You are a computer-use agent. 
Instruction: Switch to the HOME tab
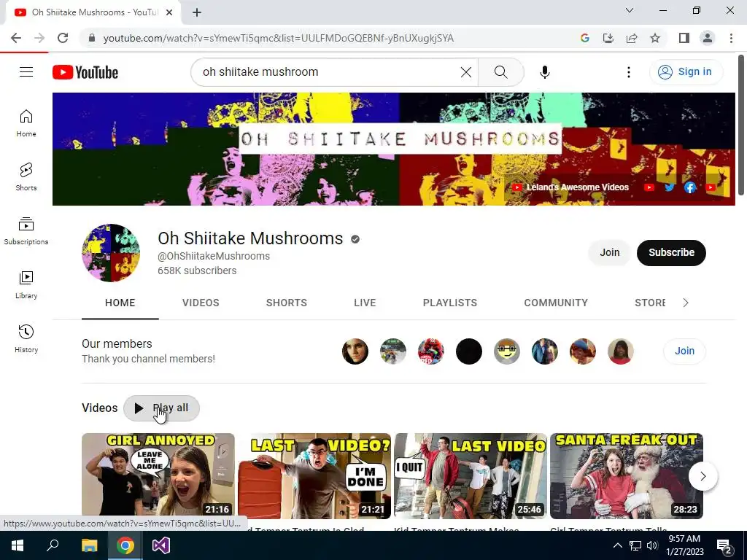pyautogui.click(x=120, y=303)
